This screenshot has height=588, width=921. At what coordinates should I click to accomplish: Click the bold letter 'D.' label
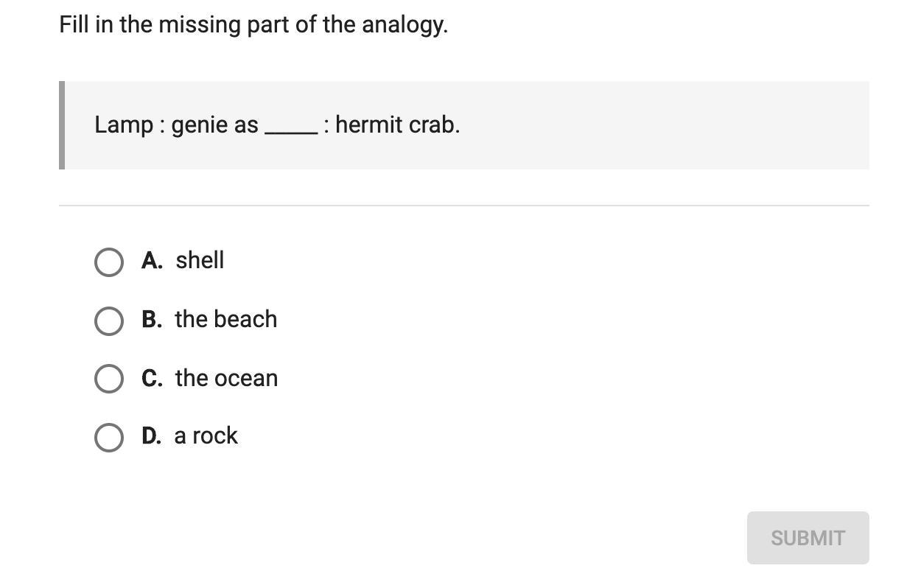[x=152, y=435]
